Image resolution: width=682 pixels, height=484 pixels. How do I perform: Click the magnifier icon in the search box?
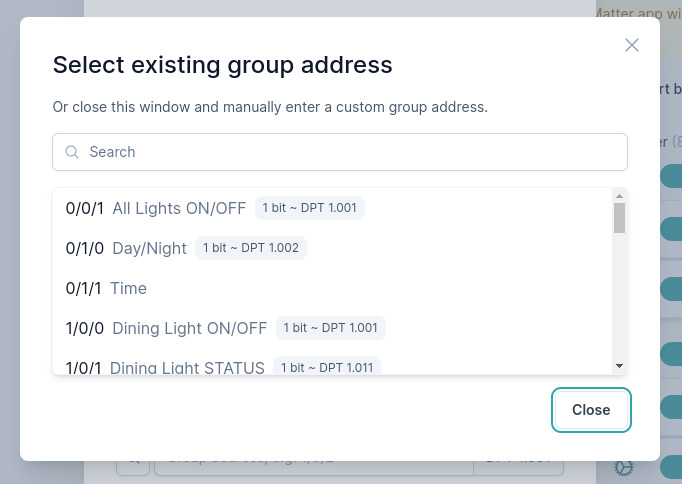pyautogui.click(x=72, y=152)
